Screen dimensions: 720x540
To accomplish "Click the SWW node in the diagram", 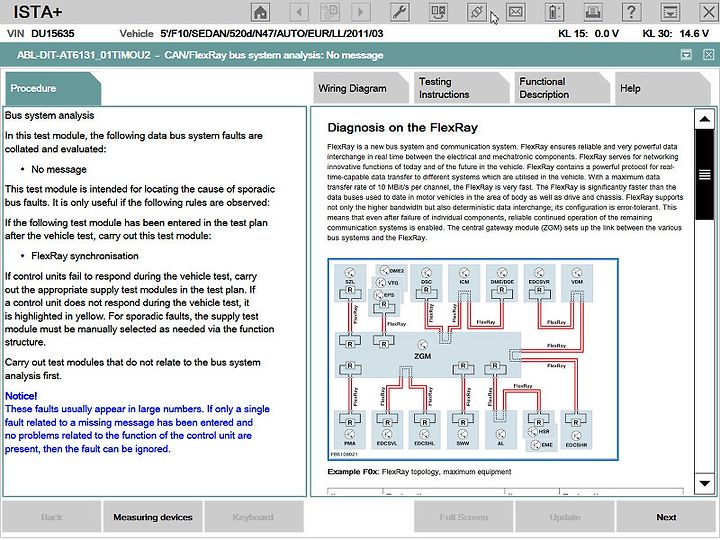I will tap(463, 430).
